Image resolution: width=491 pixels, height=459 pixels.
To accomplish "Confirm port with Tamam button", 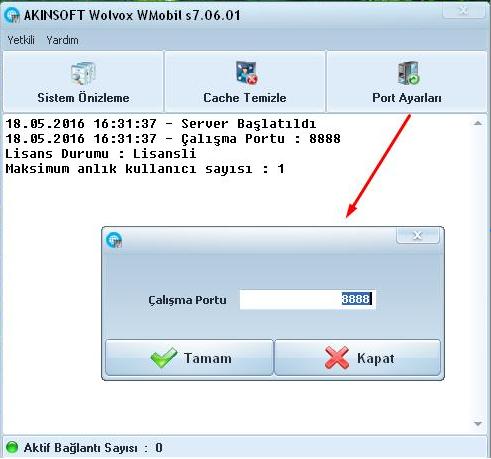I will (x=189, y=358).
